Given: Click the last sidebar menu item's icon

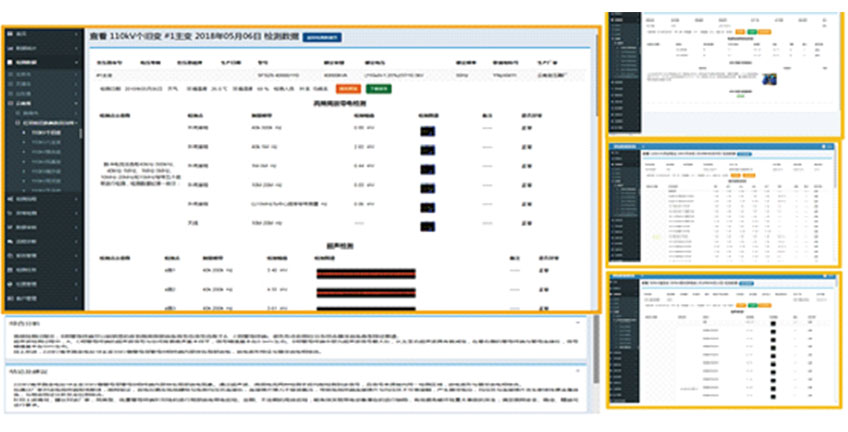Looking at the screenshot, I should click(x=9, y=298).
